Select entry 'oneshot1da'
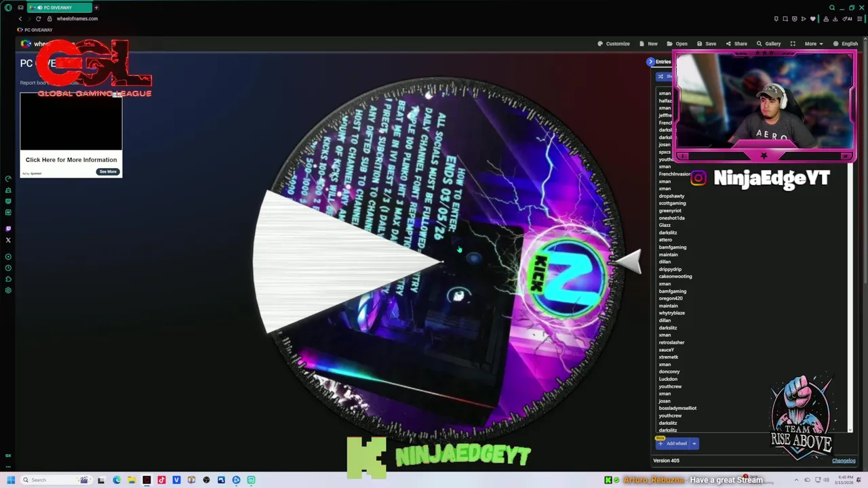868x488 pixels. 671,218
